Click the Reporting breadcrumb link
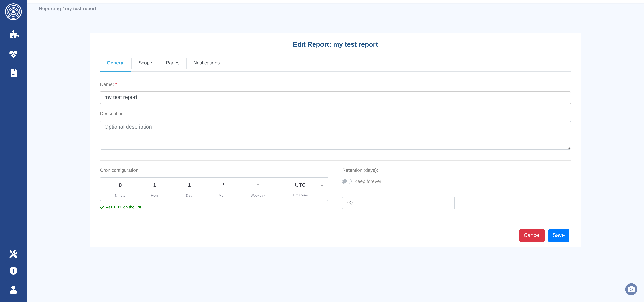The width and height of the screenshot is (644, 302). (x=50, y=9)
